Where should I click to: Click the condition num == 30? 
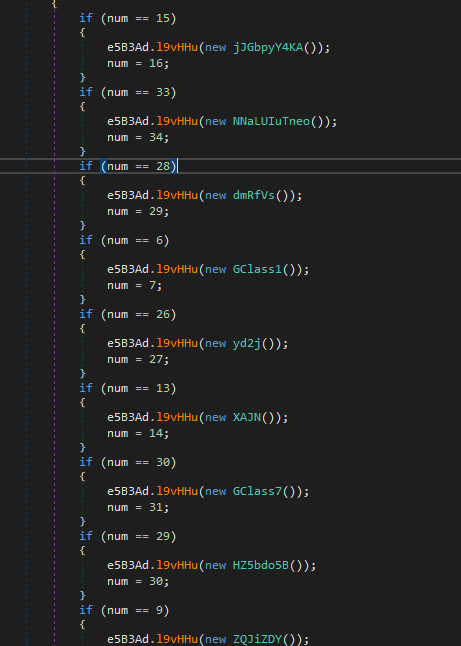[138, 462]
